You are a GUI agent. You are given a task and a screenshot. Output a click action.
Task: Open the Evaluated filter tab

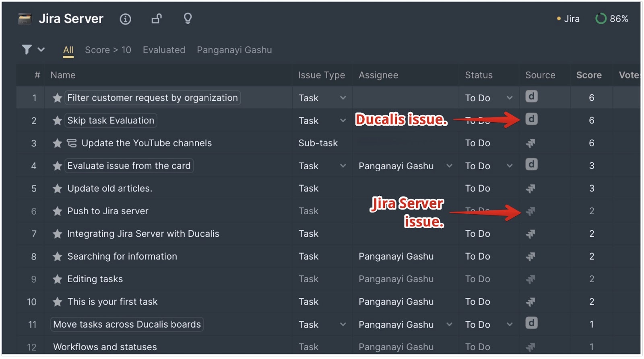tap(164, 50)
